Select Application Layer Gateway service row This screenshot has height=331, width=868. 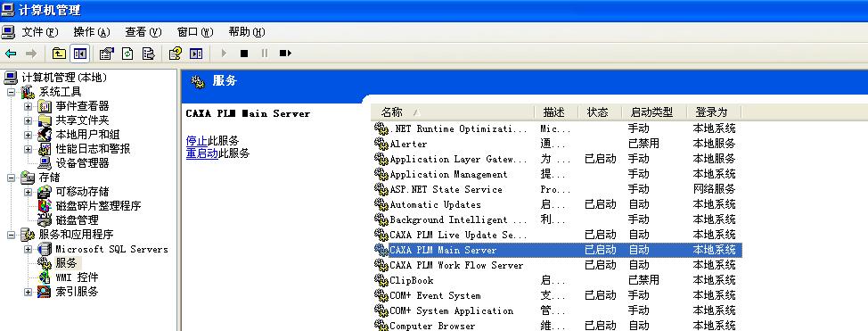[556, 159]
